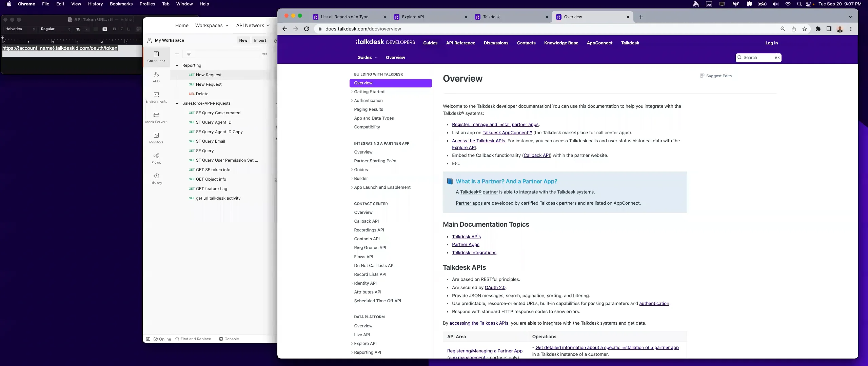Reload the docs.talkdesk.com page

(x=307, y=29)
